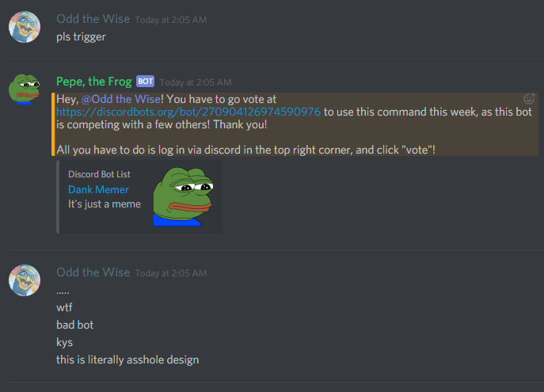
Task: Click the second Odd the Wise username
Action: 93,272
